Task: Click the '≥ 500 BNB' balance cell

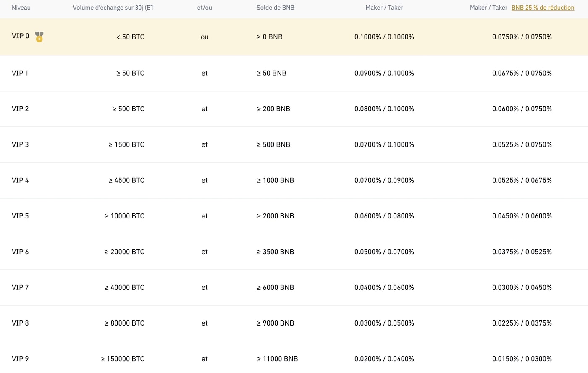Action: pos(273,144)
